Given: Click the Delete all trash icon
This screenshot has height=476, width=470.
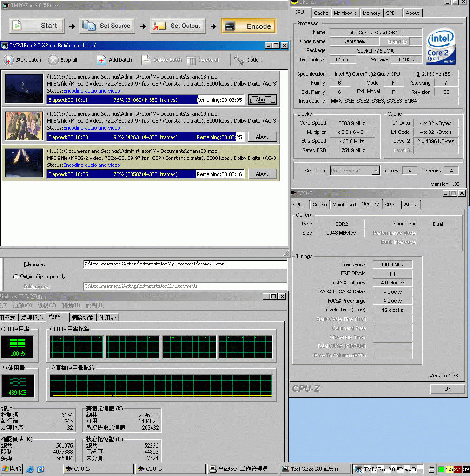Looking at the screenshot, I should [191, 60].
